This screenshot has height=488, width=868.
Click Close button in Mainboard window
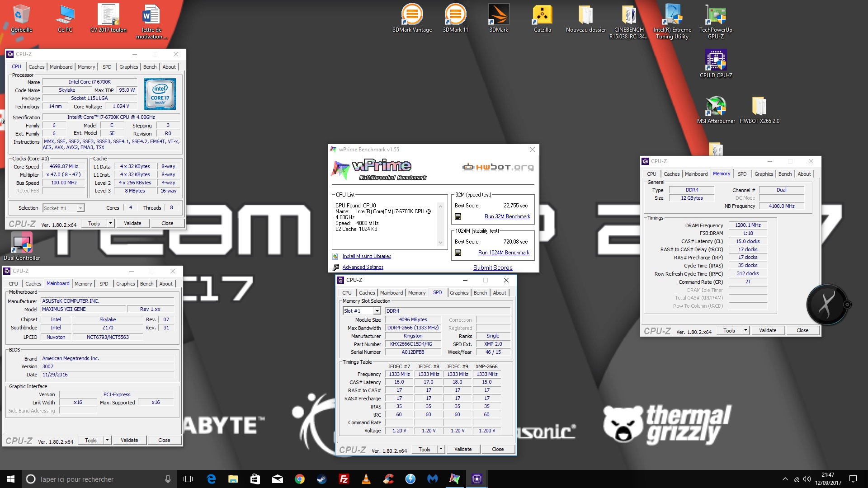pyautogui.click(x=164, y=440)
